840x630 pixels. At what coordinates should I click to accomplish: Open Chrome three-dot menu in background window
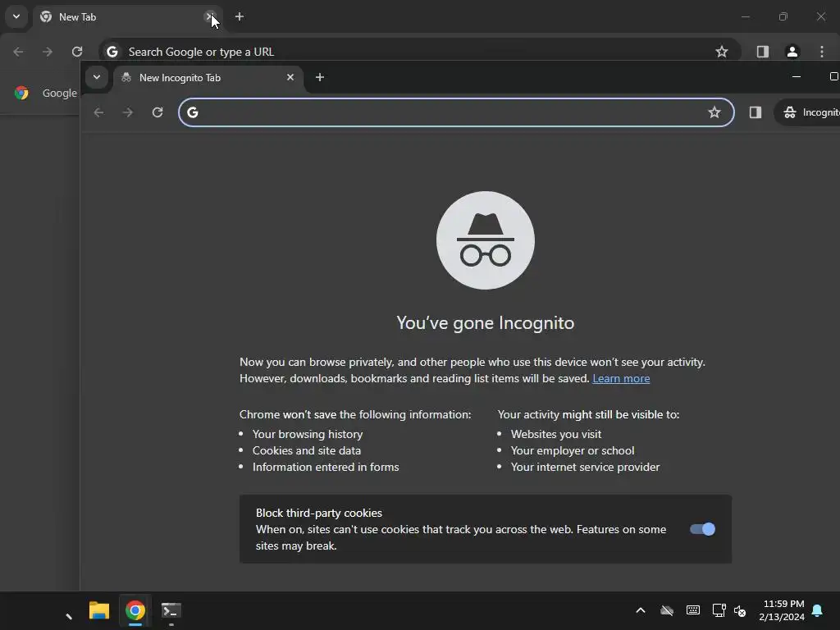[822, 52]
